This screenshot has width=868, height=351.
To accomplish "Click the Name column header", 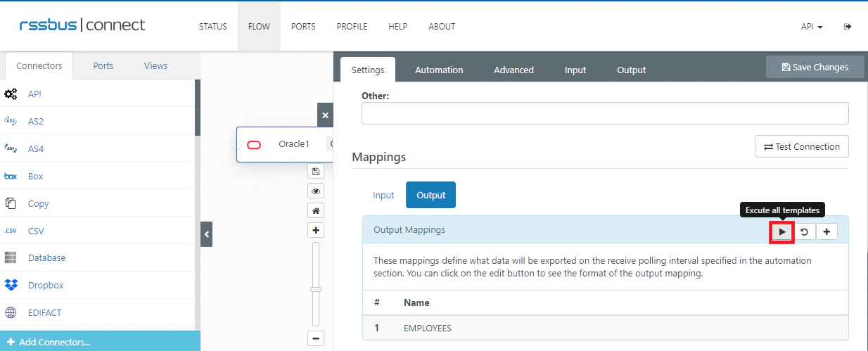I will [416, 302].
